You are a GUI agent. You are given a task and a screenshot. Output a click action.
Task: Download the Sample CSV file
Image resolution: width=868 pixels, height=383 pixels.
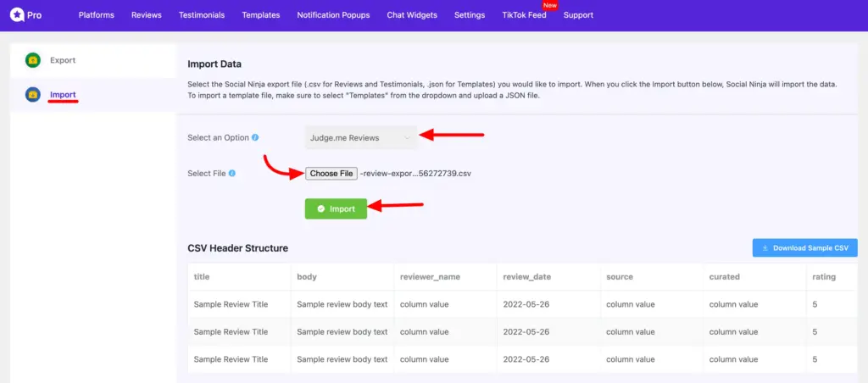click(804, 247)
